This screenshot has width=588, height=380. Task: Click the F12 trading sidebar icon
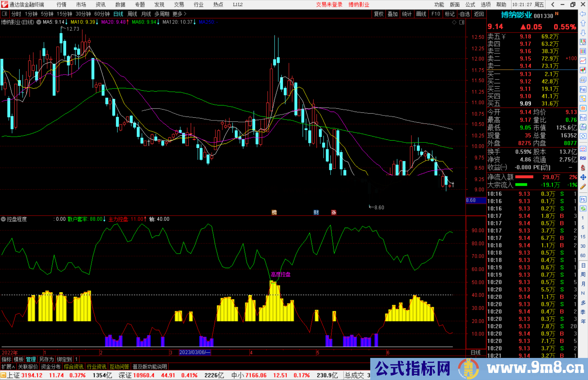click(583, 118)
